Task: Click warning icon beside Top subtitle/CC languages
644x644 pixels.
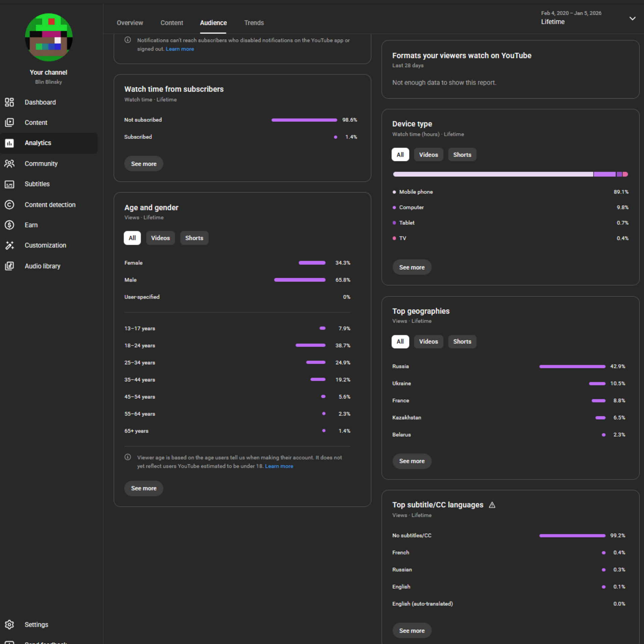Action: coord(492,505)
